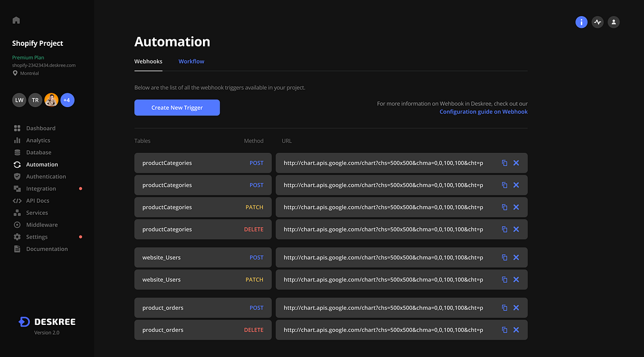The height and width of the screenshot is (357, 644).
Task: Open the blue info icon
Action: pyautogui.click(x=582, y=22)
